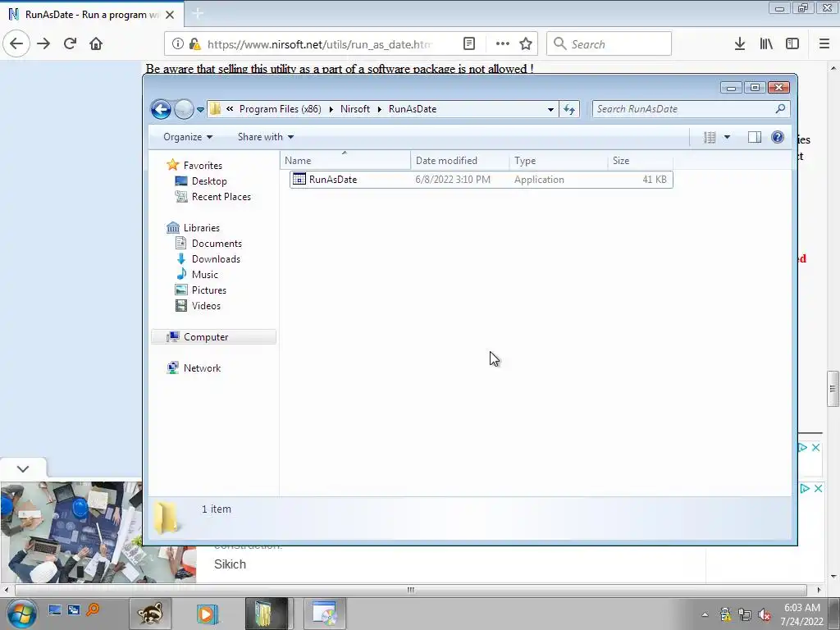Collapse the ad banner chevron
The height and width of the screenshot is (630, 840).
tap(22, 468)
